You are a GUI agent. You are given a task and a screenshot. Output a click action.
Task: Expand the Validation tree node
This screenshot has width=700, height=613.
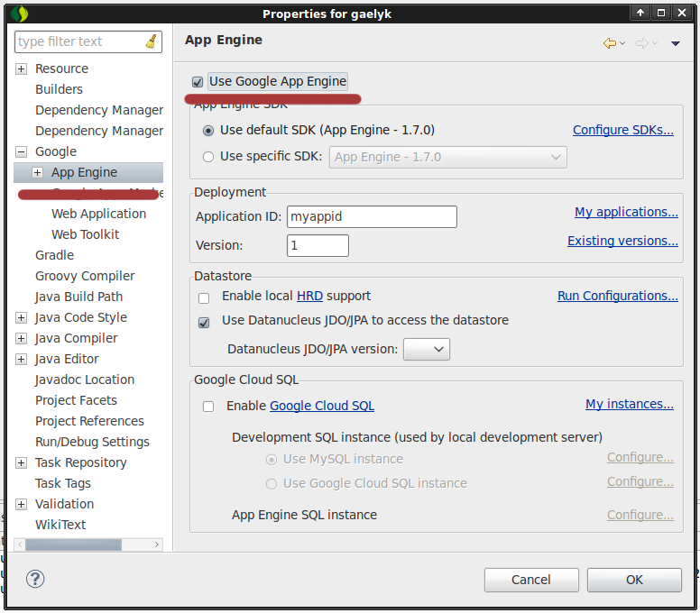[21, 504]
